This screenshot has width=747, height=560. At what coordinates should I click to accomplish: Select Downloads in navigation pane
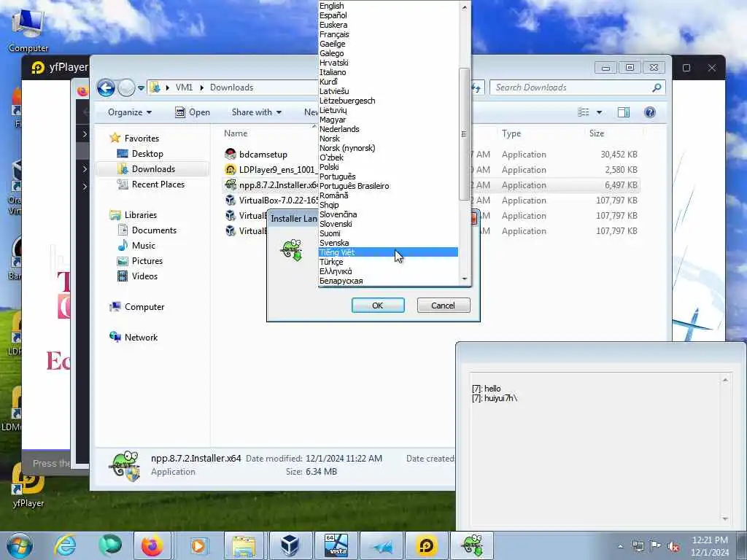(x=152, y=169)
